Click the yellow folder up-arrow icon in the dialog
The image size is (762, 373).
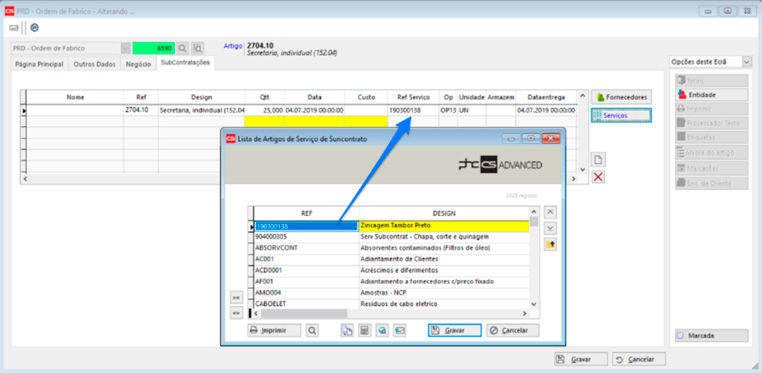coord(550,245)
